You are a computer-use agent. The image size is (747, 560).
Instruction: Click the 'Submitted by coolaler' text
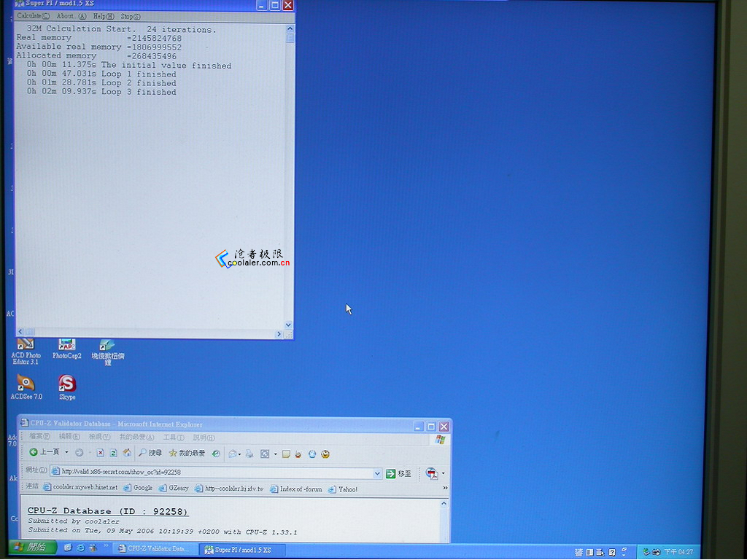click(74, 521)
